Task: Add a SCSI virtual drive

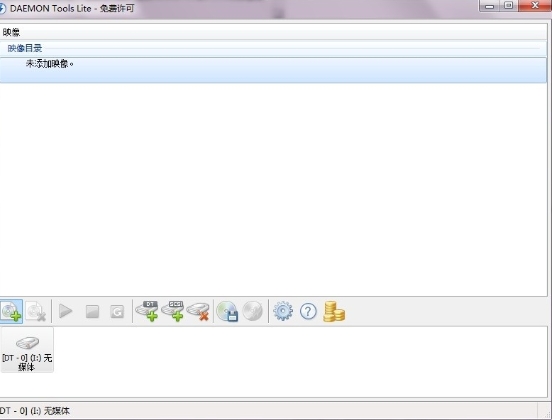Action: (x=173, y=311)
